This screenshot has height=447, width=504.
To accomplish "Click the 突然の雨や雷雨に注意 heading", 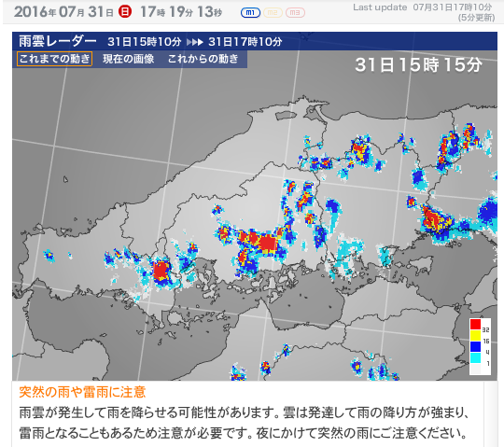I will coord(83,392).
